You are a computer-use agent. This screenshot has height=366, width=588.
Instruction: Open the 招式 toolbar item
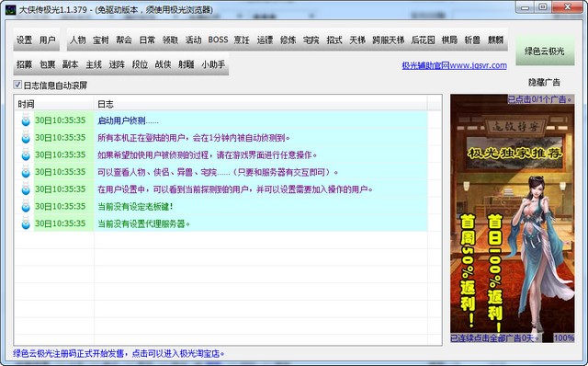(x=334, y=40)
